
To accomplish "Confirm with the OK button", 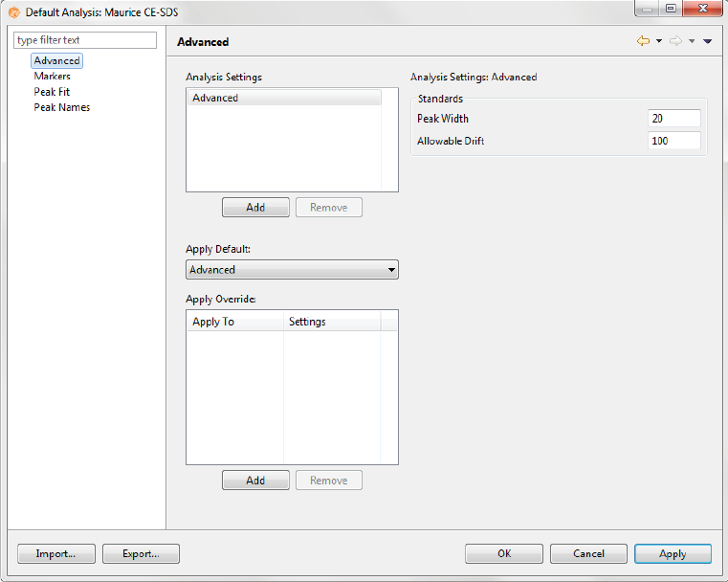I will 504,553.
